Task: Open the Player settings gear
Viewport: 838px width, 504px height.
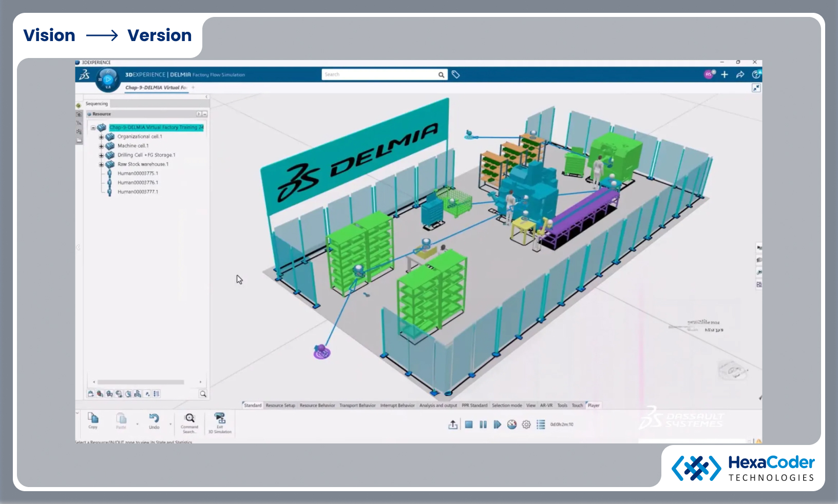Action: tap(526, 424)
